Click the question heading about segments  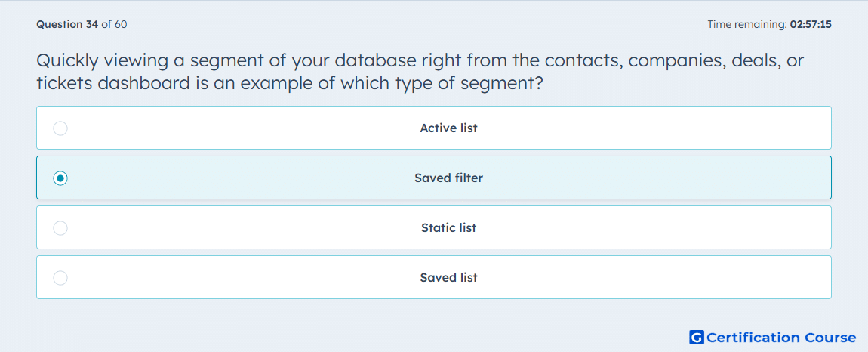point(420,72)
